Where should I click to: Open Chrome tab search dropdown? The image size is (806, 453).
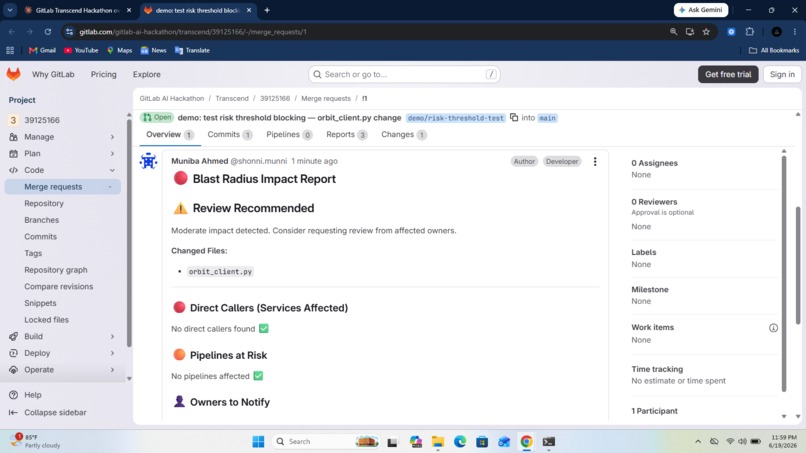click(10, 10)
